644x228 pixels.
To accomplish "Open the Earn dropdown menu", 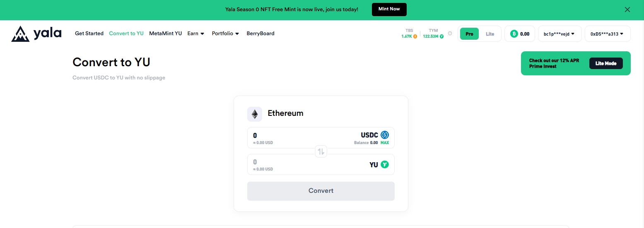I will coord(196,34).
